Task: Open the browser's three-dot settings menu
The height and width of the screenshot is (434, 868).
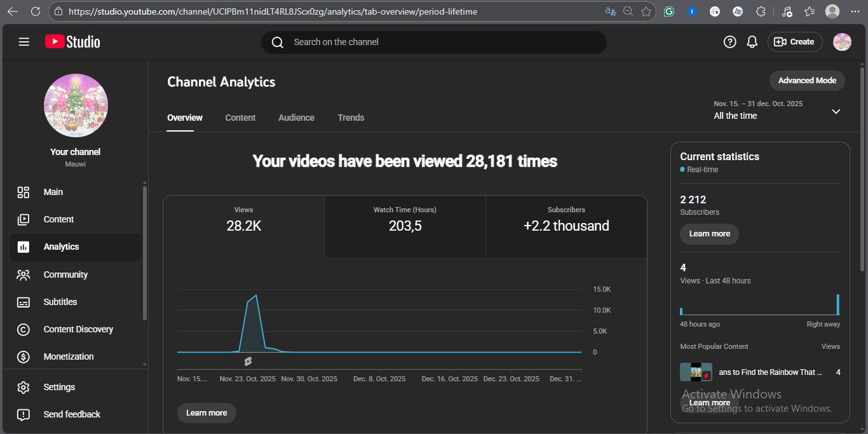Action: (855, 11)
